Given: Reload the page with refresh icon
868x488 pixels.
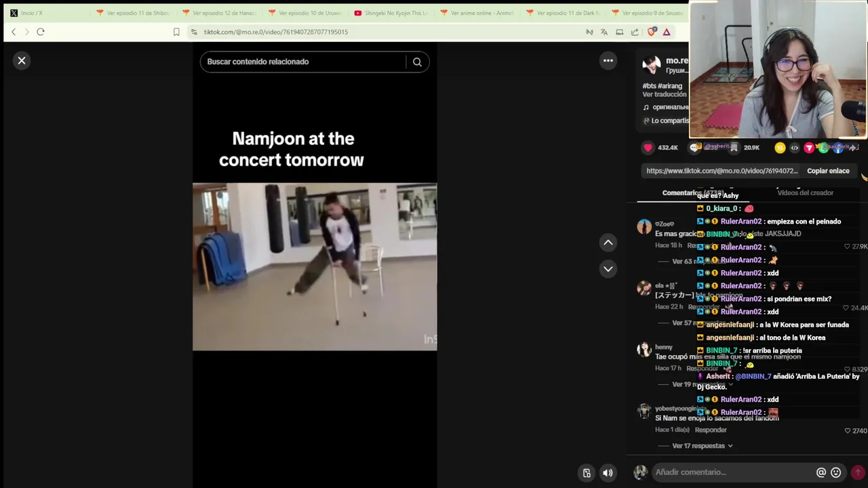Looking at the screenshot, I should coord(41,32).
